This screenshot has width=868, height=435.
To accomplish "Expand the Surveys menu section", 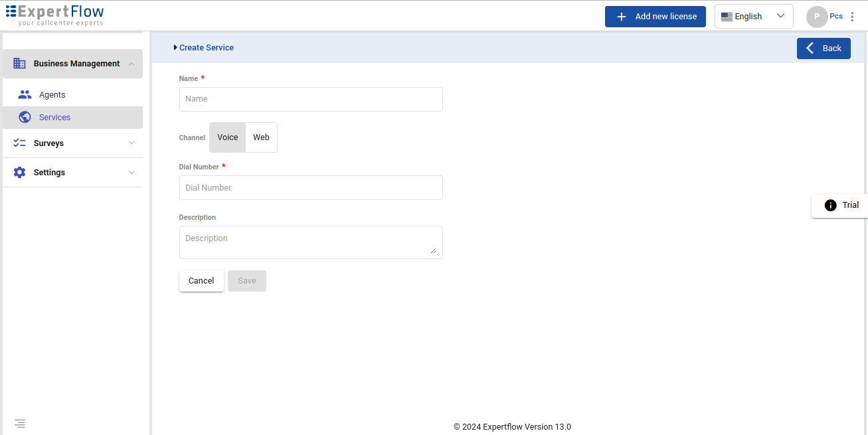I will (x=131, y=143).
